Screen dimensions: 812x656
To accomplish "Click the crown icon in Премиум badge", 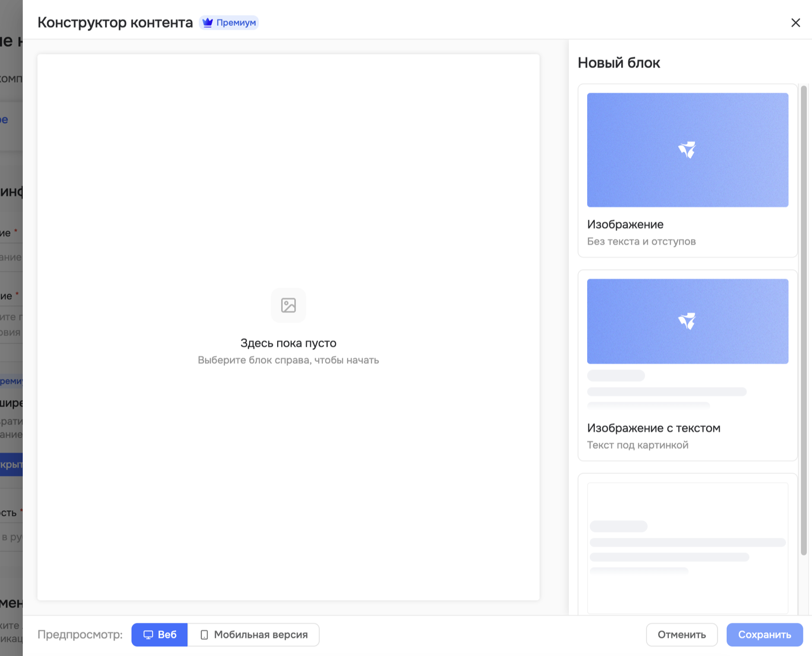I will (208, 23).
